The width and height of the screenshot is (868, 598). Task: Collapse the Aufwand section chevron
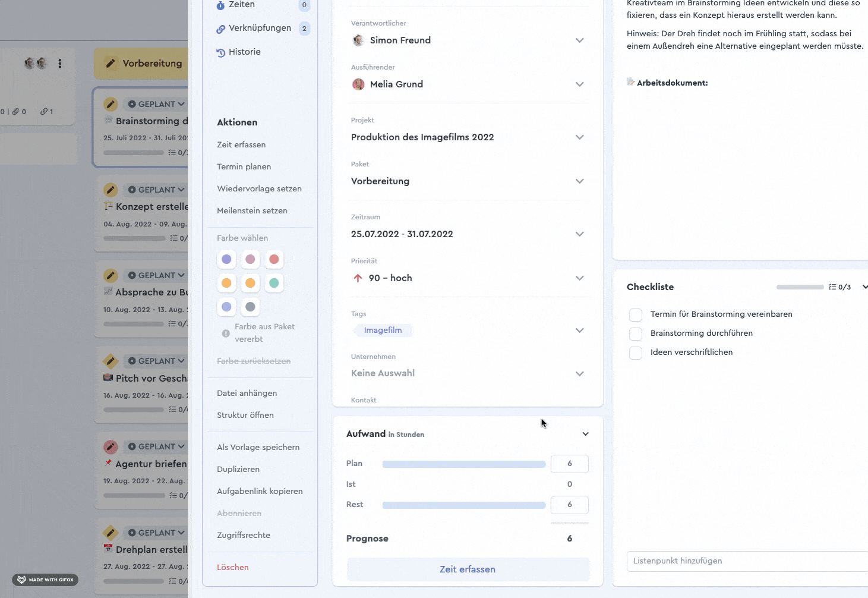[x=586, y=434]
